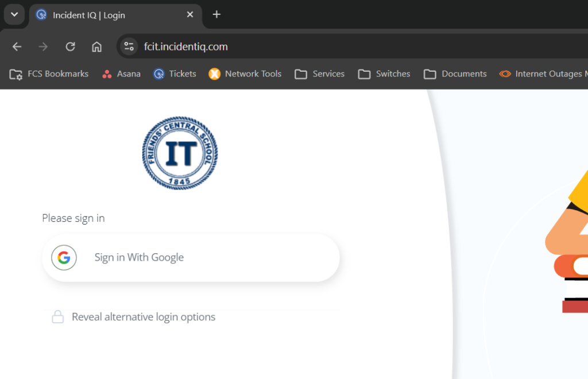Close the Incident IQ Login tab
588x379 pixels.
[189, 14]
